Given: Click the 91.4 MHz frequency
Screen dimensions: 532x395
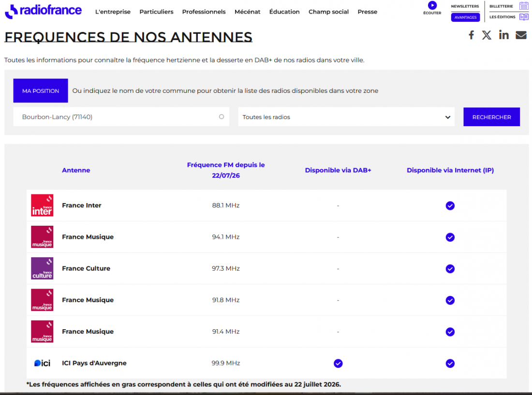Looking at the screenshot, I should click(226, 331).
